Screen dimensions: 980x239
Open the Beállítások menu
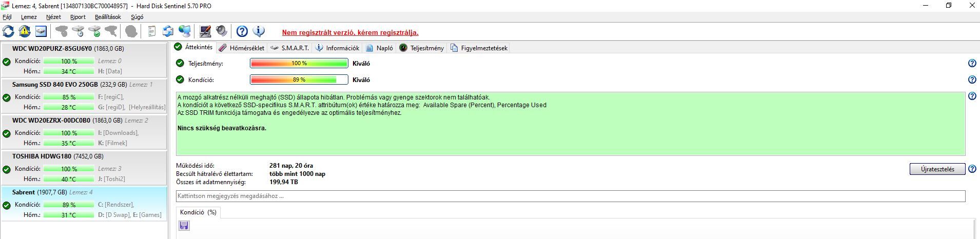tap(108, 17)
